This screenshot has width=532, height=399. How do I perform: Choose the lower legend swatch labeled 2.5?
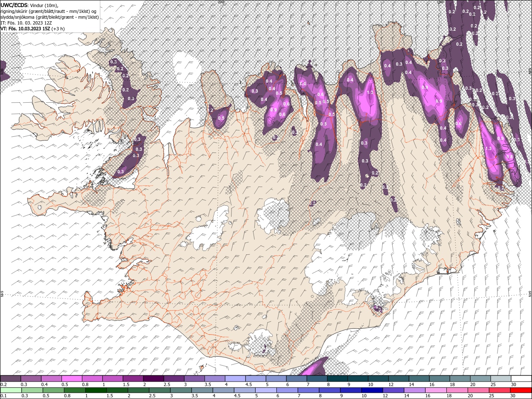tap(159, 390)
